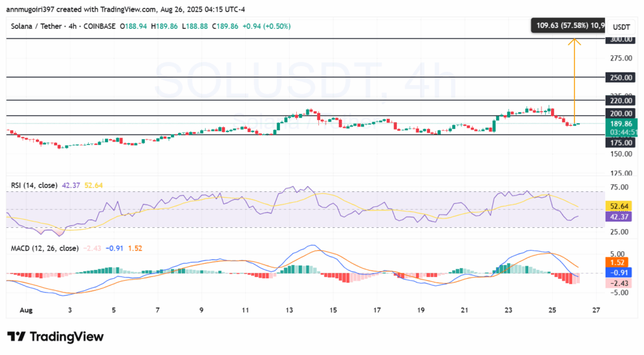Click the green 189.86 current price label
This screenshot has height=355, width=644.
pyautogui.click(x=621, y=123)
